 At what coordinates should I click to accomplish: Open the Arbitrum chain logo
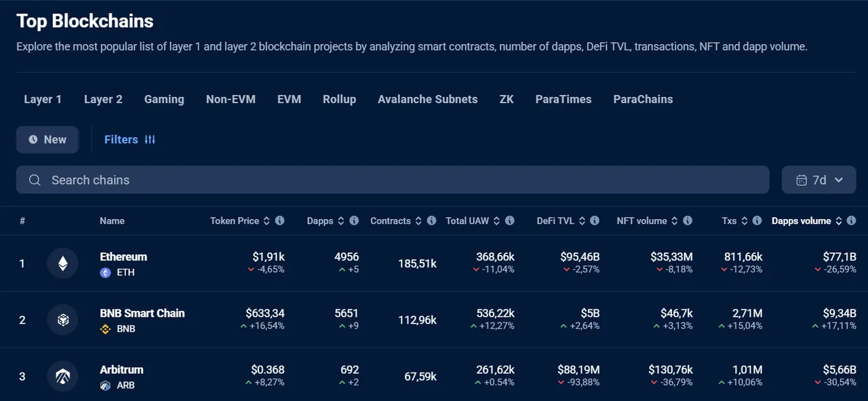coord(62,376)
